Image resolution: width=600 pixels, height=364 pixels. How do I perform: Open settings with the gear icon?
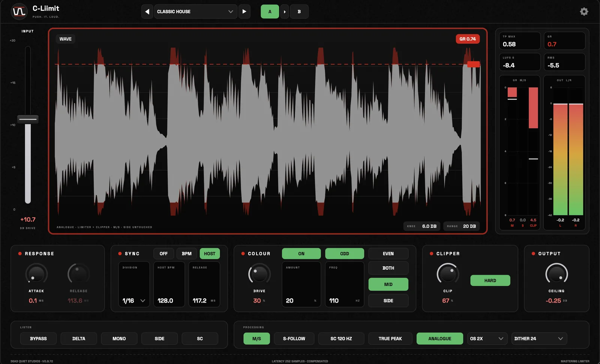click(x=584, y=12)
